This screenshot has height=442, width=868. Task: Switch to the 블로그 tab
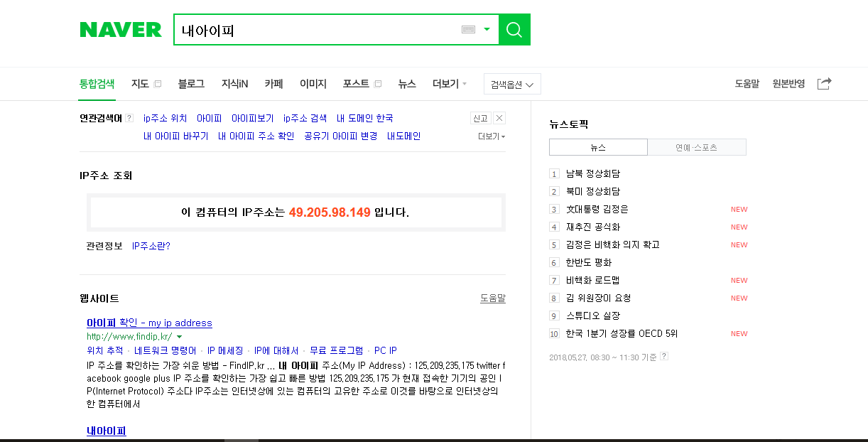coord(191,84)
